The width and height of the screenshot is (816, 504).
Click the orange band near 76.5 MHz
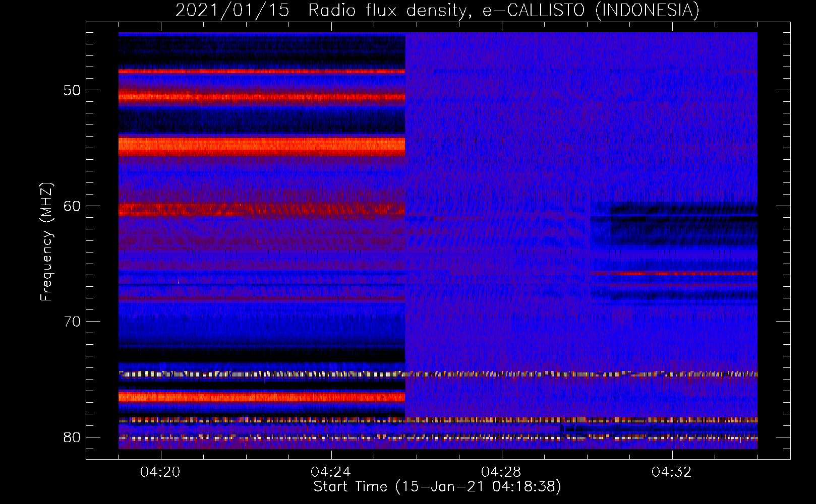tap(262, 397)
